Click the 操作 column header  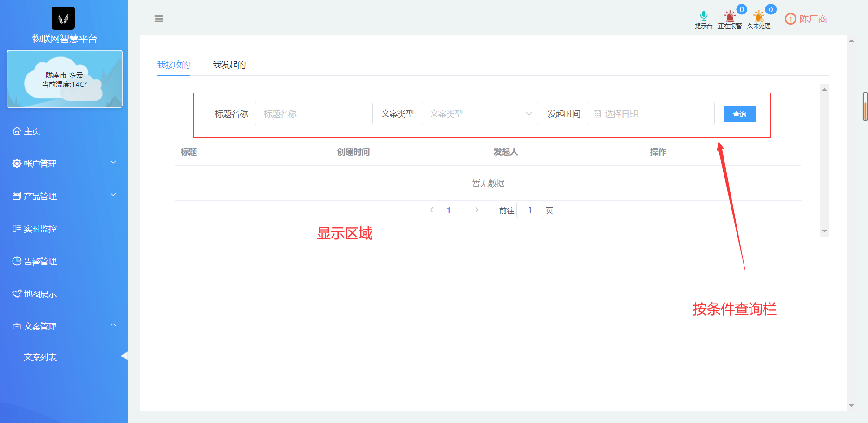pyautogui.click(x=658, y=152)
